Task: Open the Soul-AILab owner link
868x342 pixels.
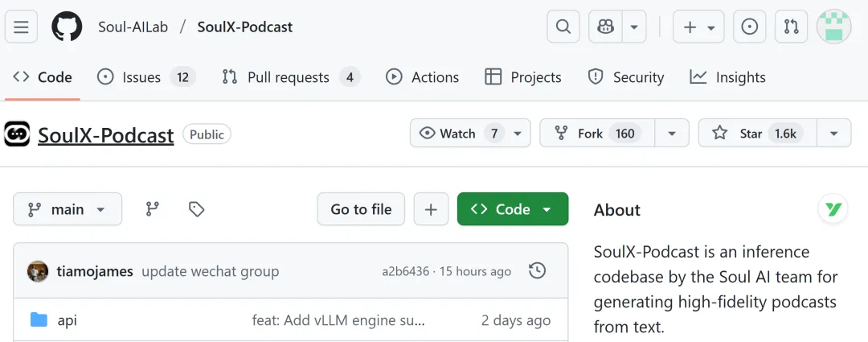Action: coord(133,27)
